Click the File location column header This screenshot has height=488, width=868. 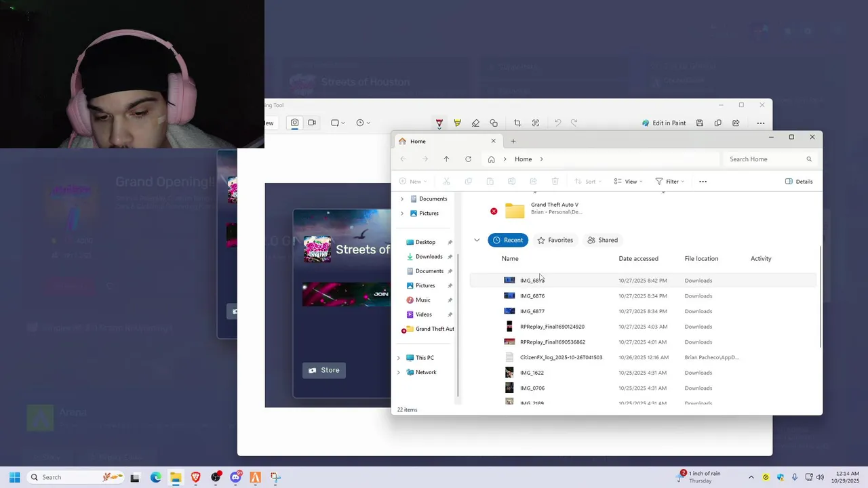[701, 258]
